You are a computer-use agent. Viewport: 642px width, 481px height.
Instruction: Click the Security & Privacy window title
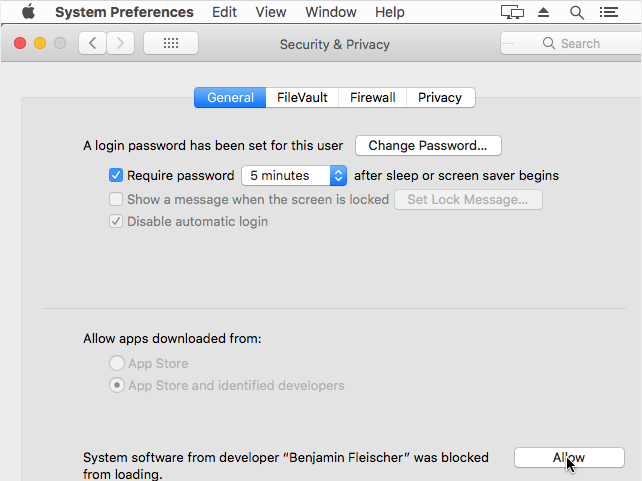pyautogui.click(x=335, y=44)
